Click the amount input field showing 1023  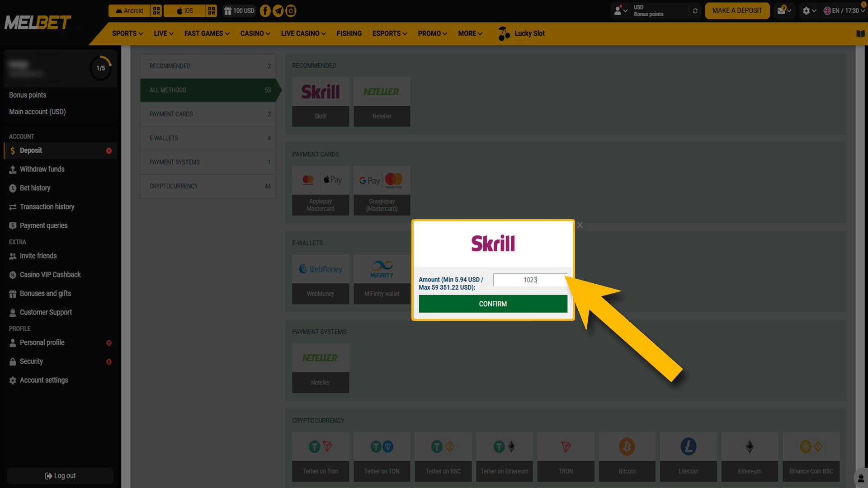[x=530, y=280]
